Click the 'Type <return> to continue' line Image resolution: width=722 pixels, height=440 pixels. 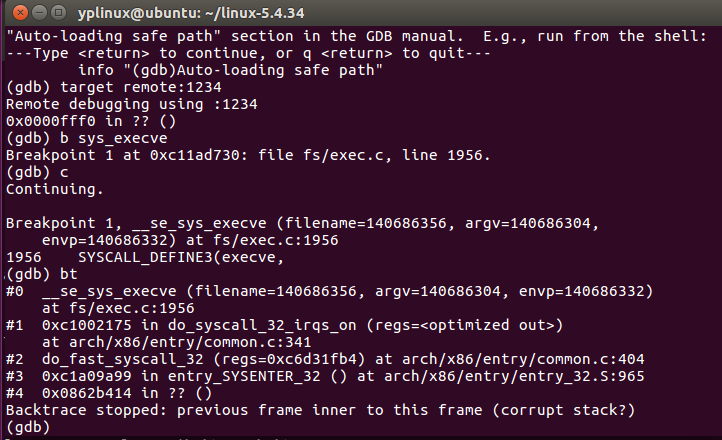pos(248,53)
